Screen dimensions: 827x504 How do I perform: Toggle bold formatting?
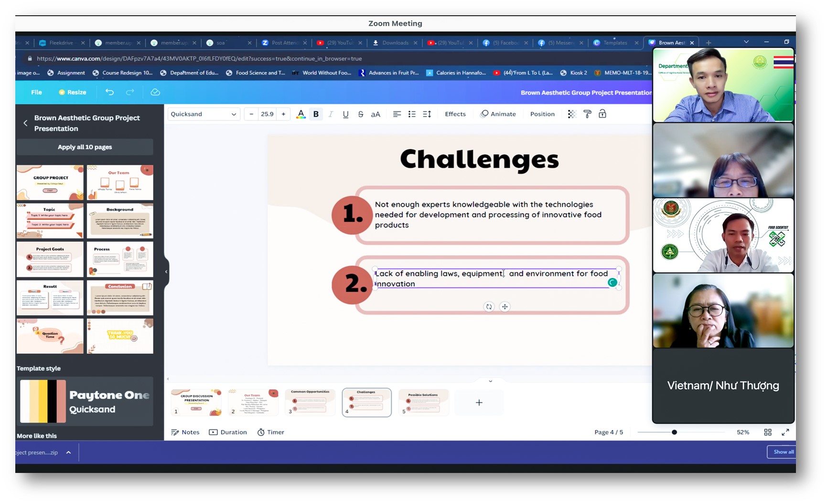click(316, 114)
